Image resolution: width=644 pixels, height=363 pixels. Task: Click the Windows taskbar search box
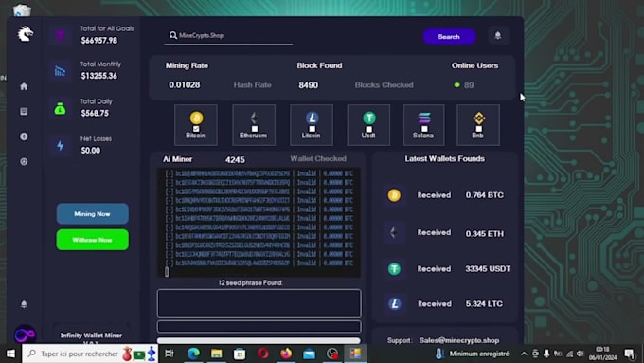pyautogui.click(x=90, y=354)
